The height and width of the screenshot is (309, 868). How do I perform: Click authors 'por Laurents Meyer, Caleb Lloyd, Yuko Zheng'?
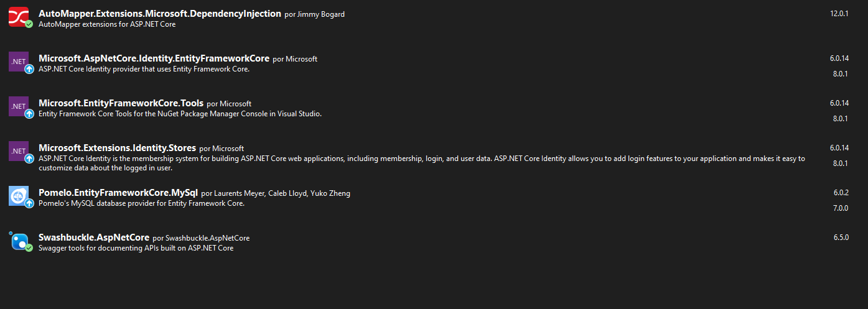pyautogui.click(x=276, y=193)
